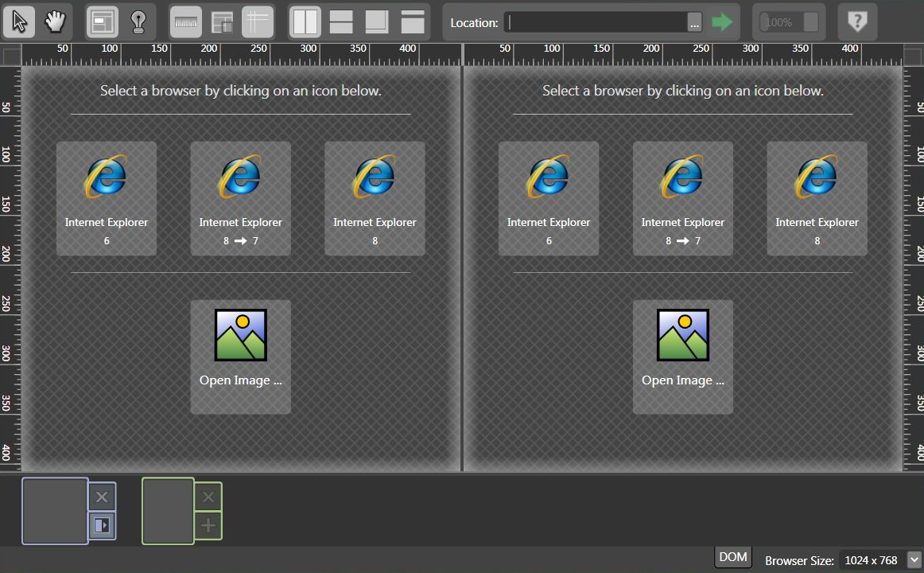Activate the hand panning tool

coord(55,21)
